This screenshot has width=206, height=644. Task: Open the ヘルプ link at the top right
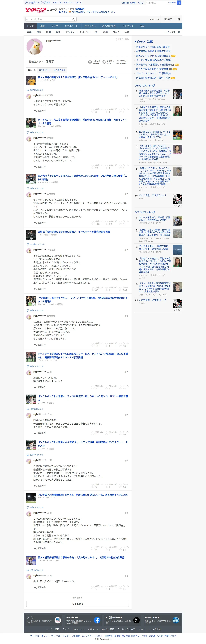click(141, 3)
